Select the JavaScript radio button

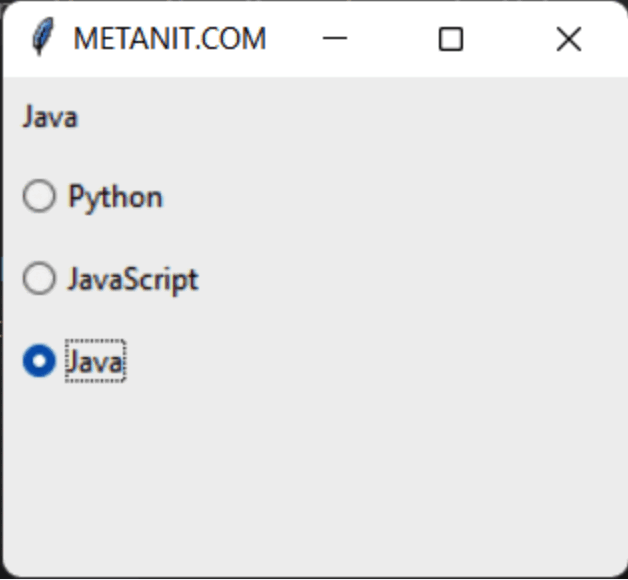111,279
